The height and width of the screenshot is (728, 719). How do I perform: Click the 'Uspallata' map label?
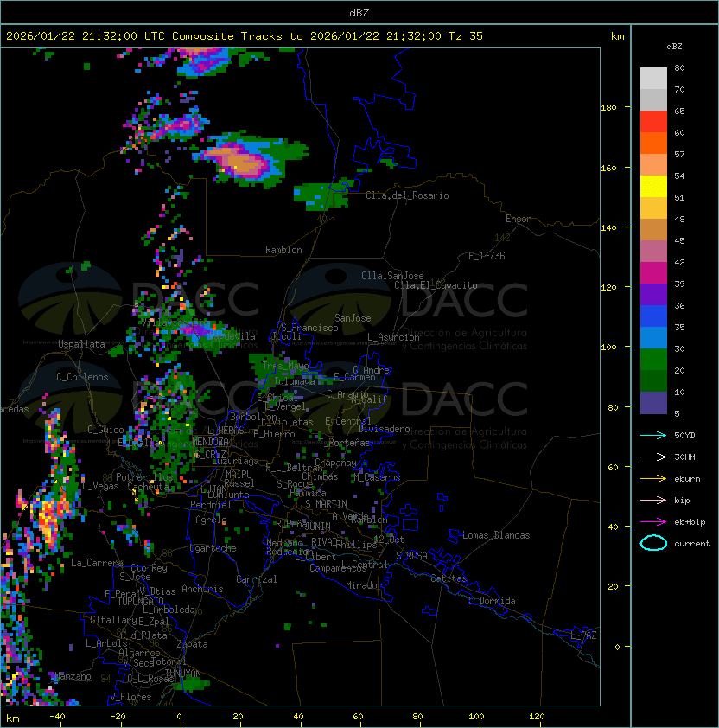[x=81, y=344]
